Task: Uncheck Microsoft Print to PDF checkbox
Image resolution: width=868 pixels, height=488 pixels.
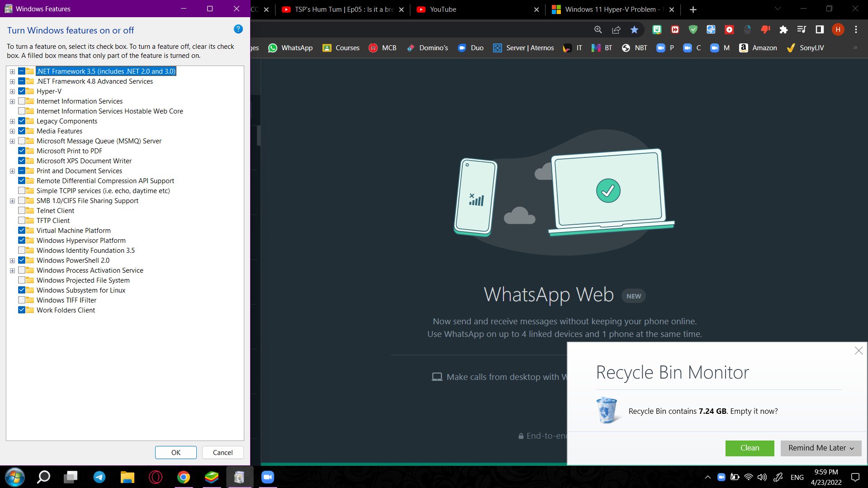Action: coord(22,151)
